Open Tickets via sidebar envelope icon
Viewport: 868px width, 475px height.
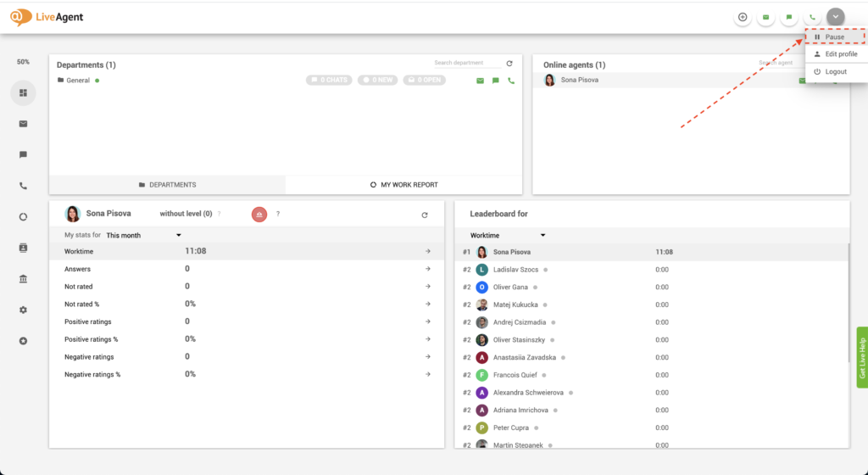[23, 124]
